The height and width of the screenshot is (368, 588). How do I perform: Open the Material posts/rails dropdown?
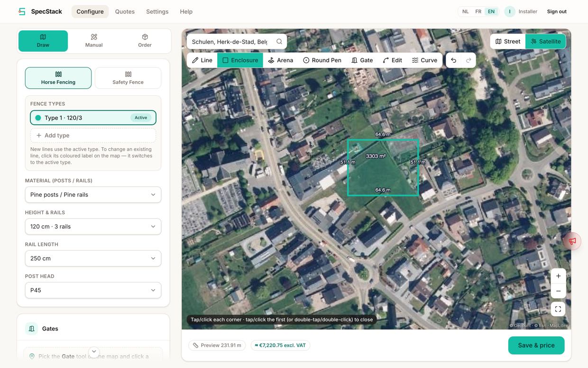click(x=93, y=195)
